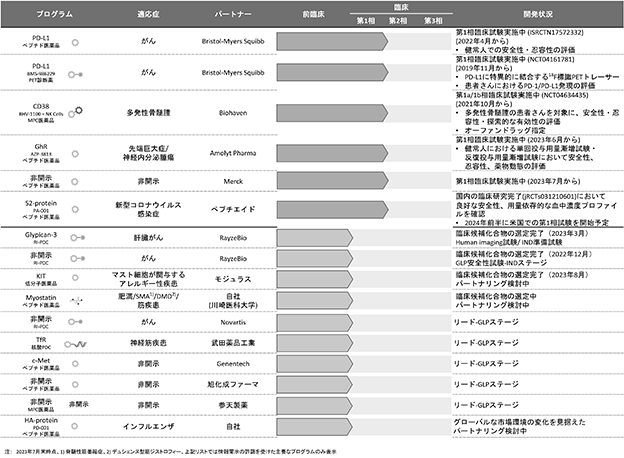
Task: Click the CD38 program name
Action: [41, 107]
